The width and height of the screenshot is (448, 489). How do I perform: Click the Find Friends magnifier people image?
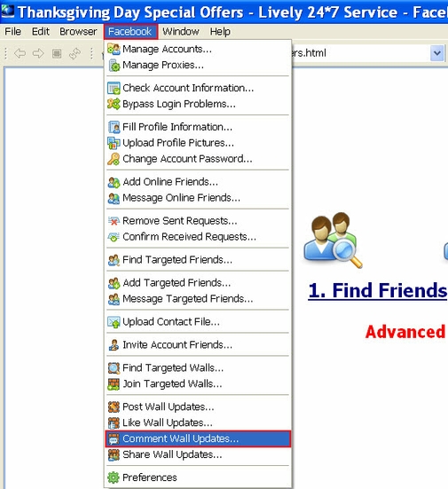(333, 241)
